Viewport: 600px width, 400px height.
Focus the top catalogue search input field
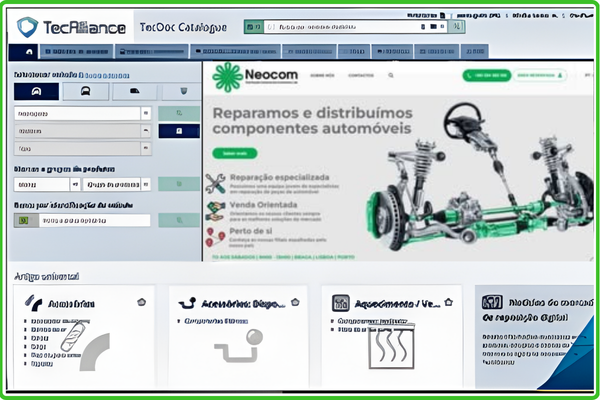click(x=355, y=27)
